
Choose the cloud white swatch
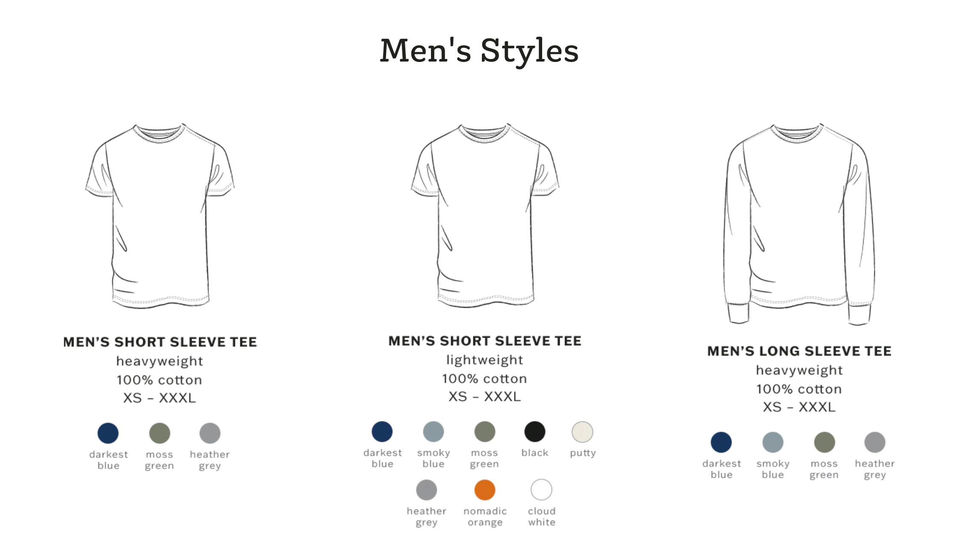(x=541, y=489)
